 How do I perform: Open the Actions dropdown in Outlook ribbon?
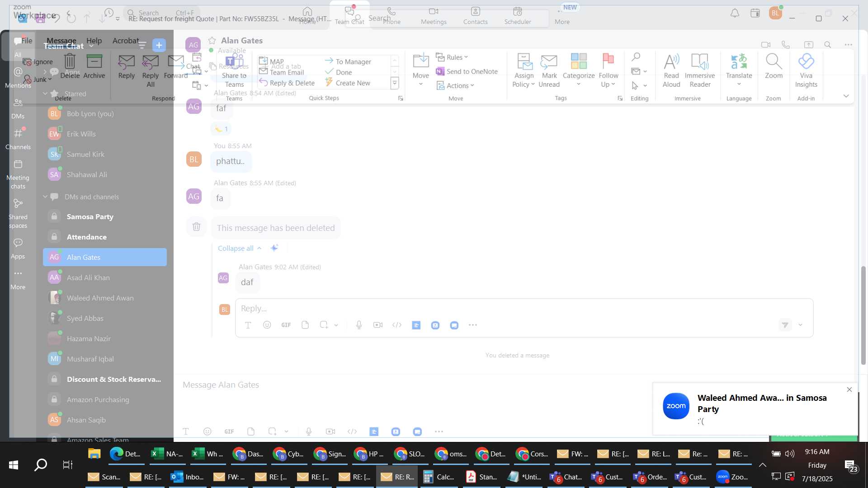coord(455,85)
